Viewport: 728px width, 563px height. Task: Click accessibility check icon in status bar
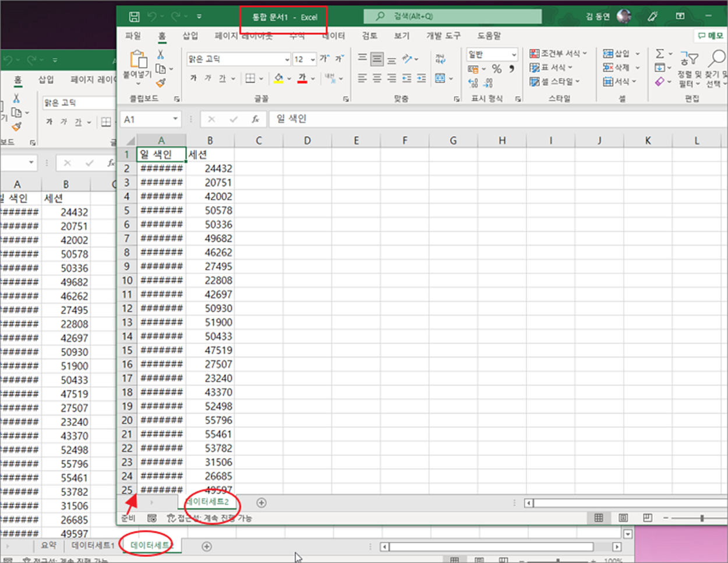[x=171, y=518]
